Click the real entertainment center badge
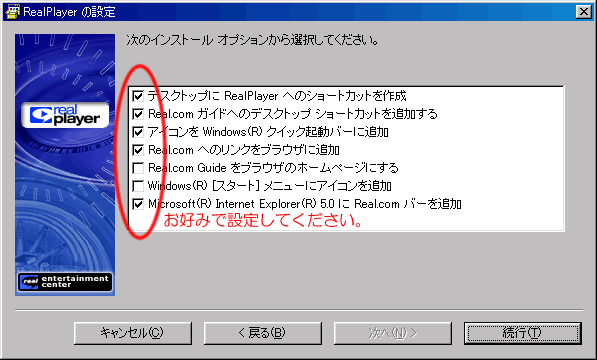Viewport: 597px width, 360px height. pyautogui.click(x=65, y=282)
